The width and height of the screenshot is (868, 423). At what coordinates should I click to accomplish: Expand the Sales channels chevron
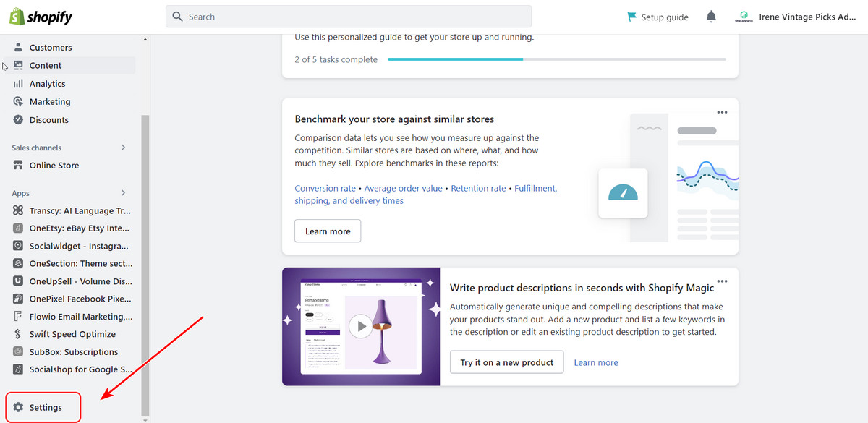(x=123, y=148)
